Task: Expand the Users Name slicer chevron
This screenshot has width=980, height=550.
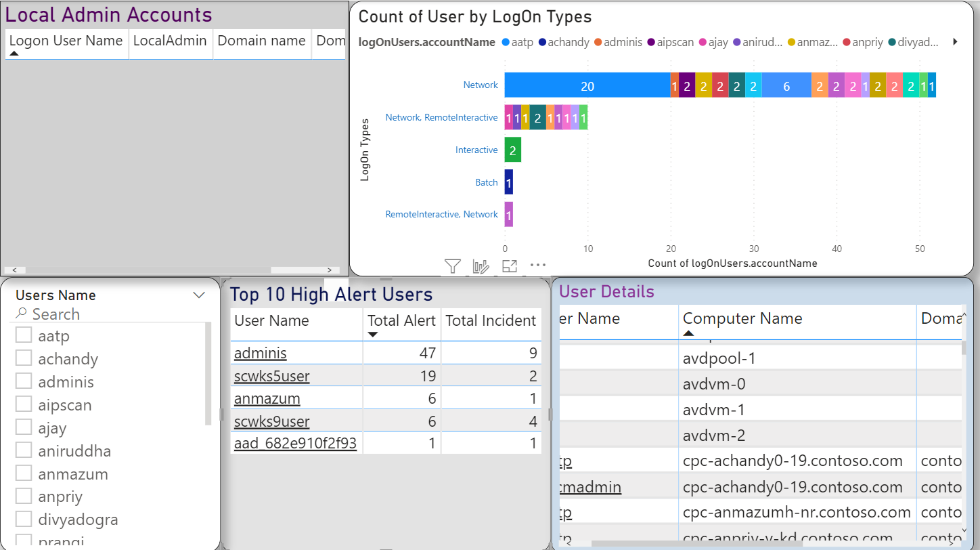Action: [199, 295]
